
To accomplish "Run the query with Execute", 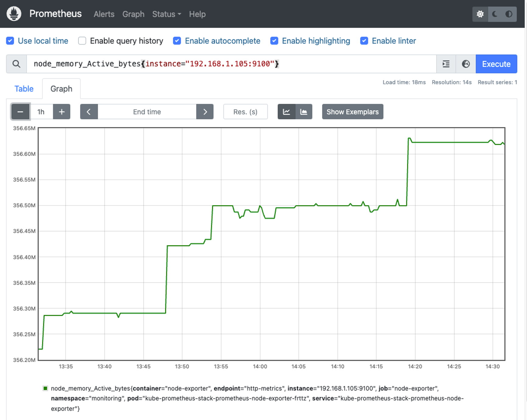I will (x=496, y=64).
